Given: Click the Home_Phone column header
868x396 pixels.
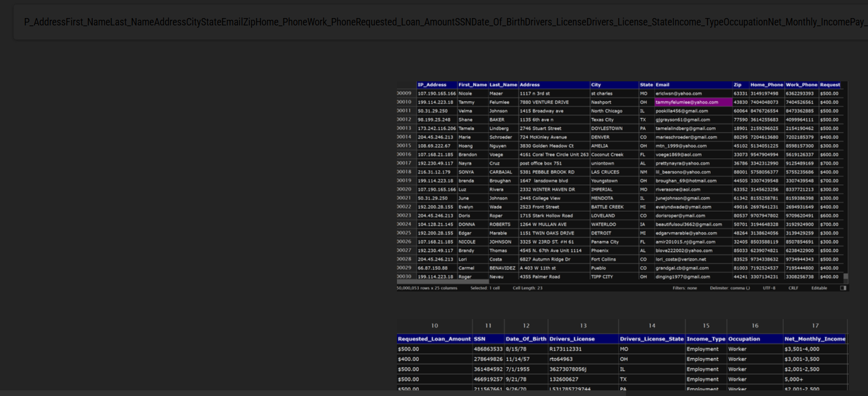Looking at the screenshot, I should click(766, 85).
